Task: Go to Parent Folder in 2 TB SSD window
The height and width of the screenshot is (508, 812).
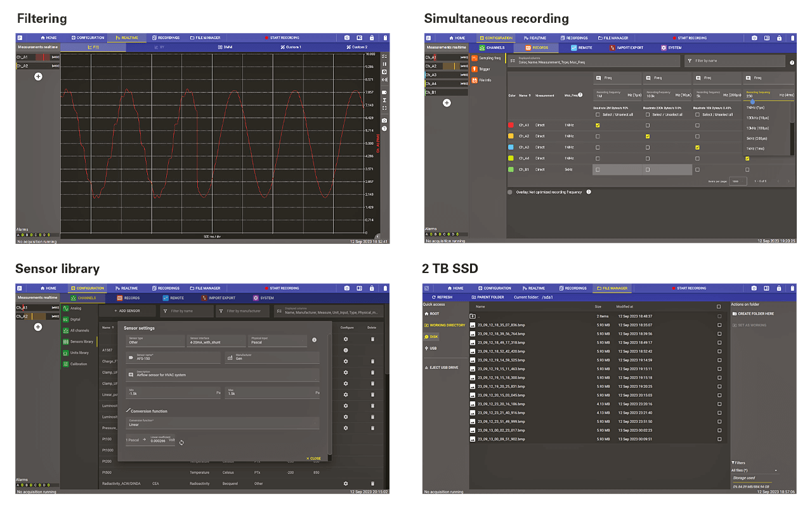Action: (x=488, y=297)
